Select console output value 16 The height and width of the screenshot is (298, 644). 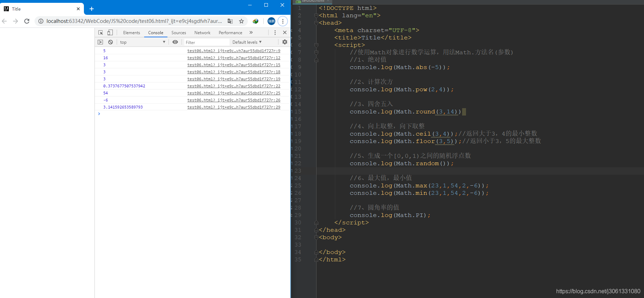[x=105, y=58]
